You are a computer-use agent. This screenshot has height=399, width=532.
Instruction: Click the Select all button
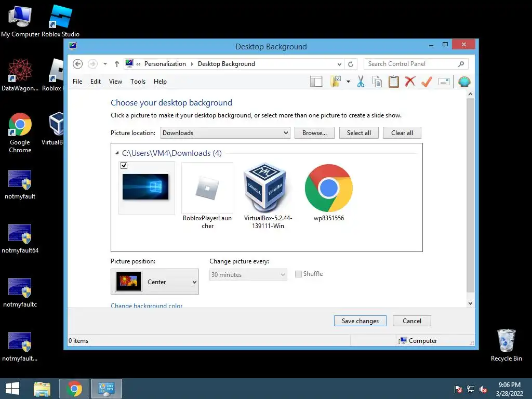[x=359, y=133]
